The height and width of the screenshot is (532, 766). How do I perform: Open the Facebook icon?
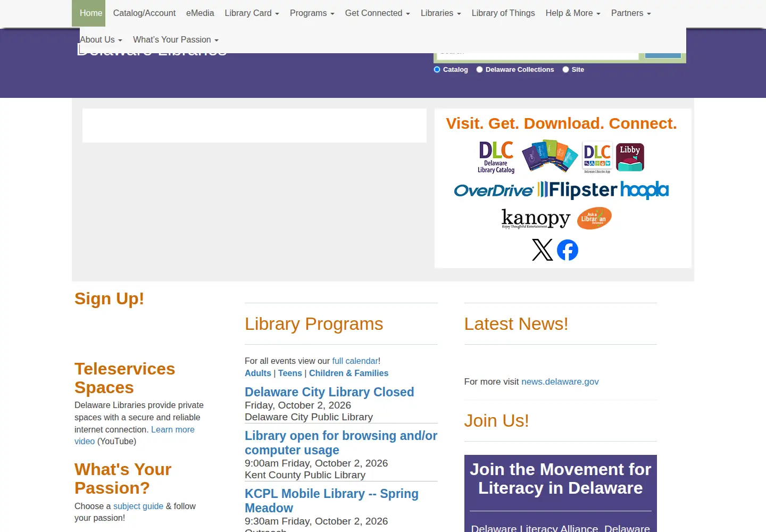tap(568, 250)
